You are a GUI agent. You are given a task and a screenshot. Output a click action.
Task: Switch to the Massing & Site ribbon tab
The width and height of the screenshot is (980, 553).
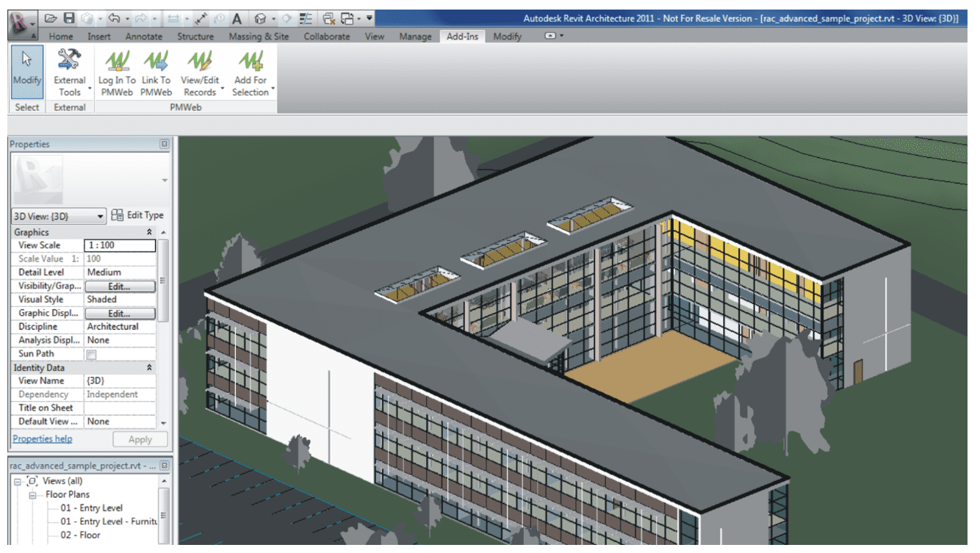(x=259, y=36)
